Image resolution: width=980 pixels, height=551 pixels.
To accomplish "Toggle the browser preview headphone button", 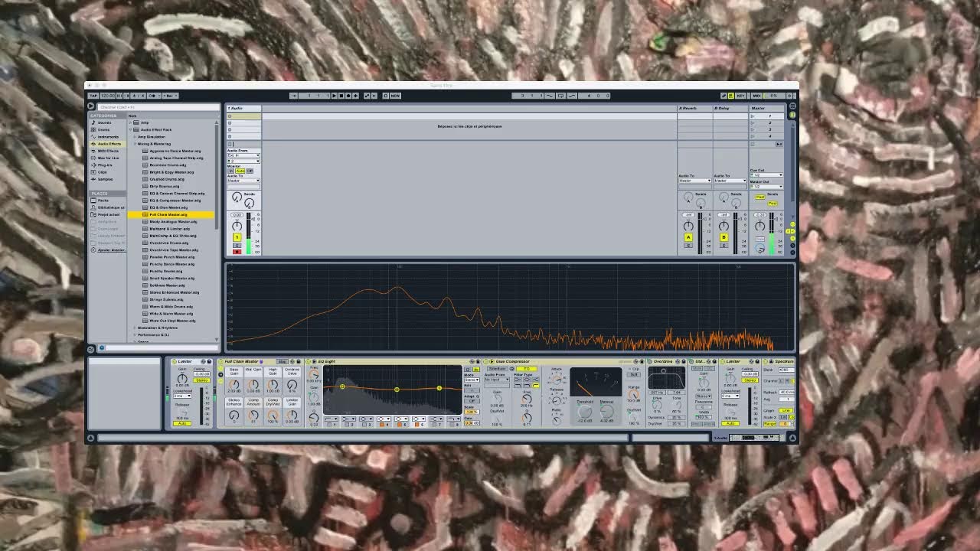I will coord(101,348).
